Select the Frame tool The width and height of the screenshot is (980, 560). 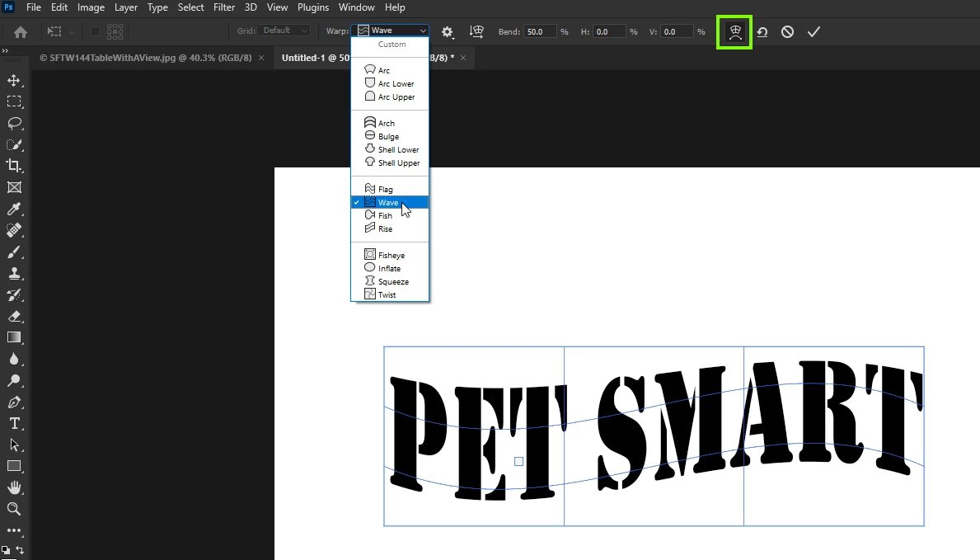(14, 187)
